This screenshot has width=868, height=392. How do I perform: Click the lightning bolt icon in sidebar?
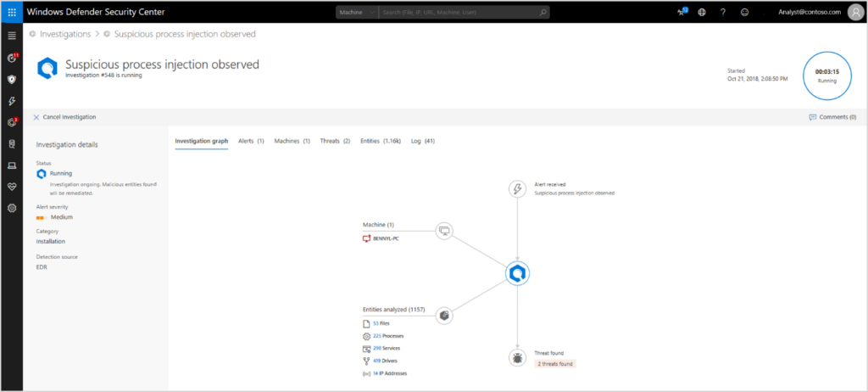[x=12, y=101]
